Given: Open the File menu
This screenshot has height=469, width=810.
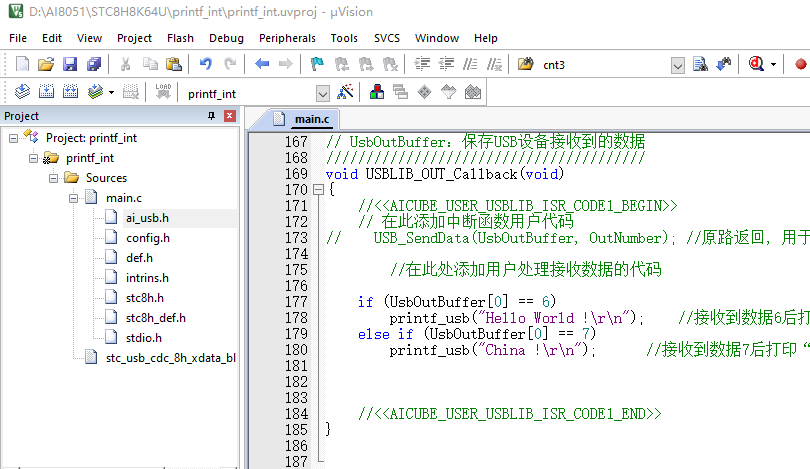Looking at the screenshot, I should click(18, 38).
